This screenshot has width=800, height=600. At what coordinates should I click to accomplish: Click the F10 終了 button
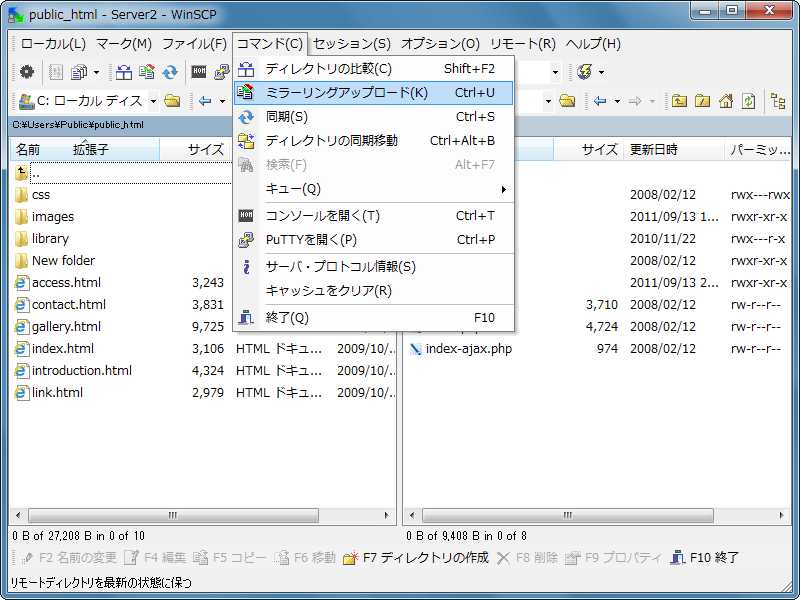[705, 558]
